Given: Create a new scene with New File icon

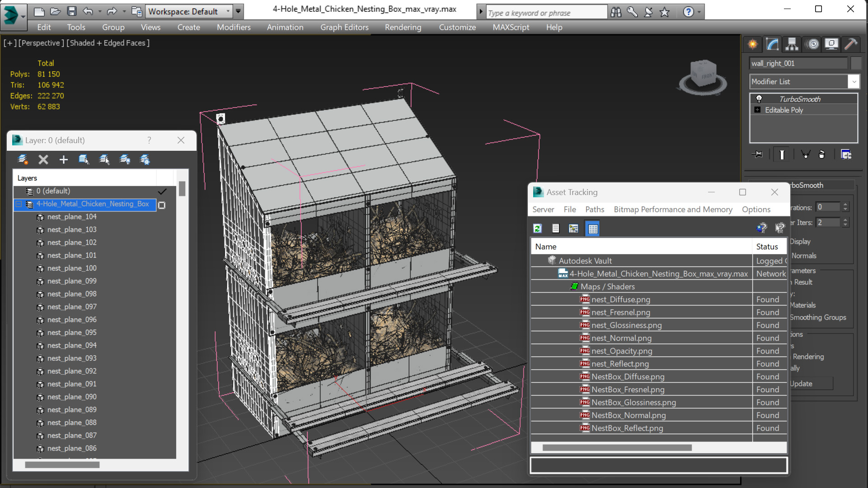Looking at the screenshot, I should tap(39, 11).
